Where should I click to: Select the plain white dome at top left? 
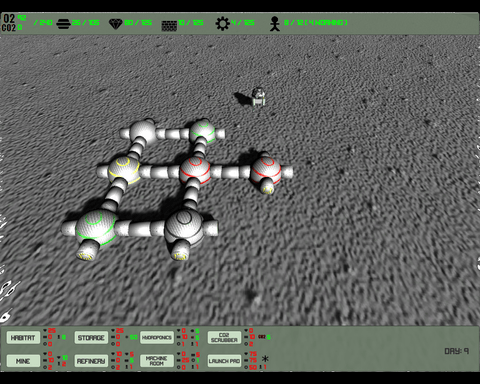click(x=143, y=132)
